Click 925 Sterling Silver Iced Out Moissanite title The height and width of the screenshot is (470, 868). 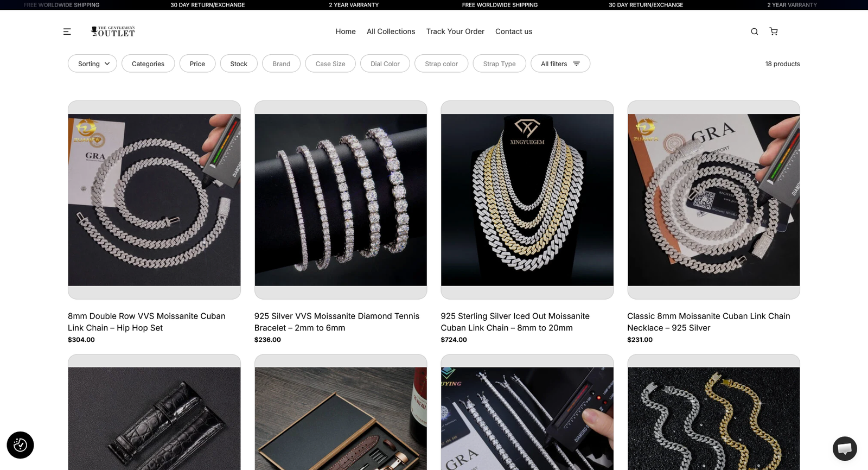(x=515, y=322)
